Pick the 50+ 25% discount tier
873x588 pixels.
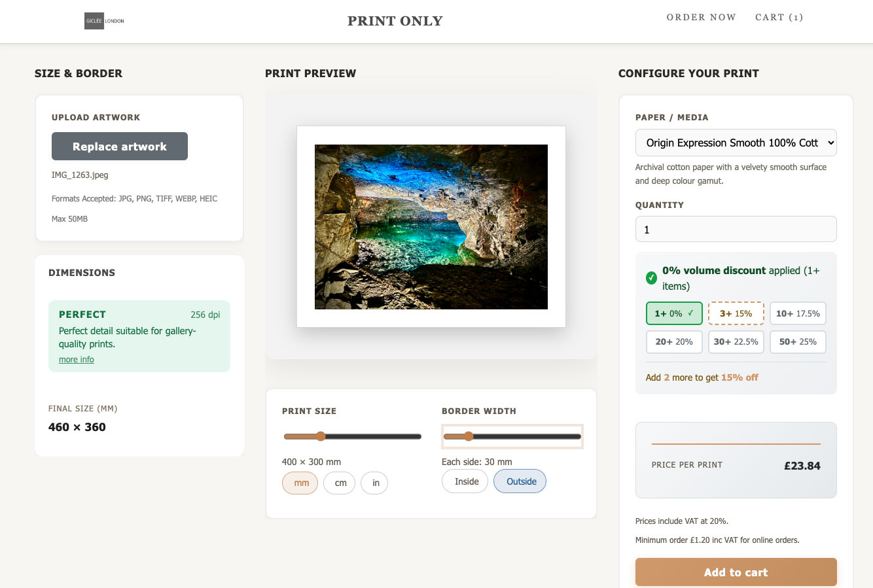point(797,341)
